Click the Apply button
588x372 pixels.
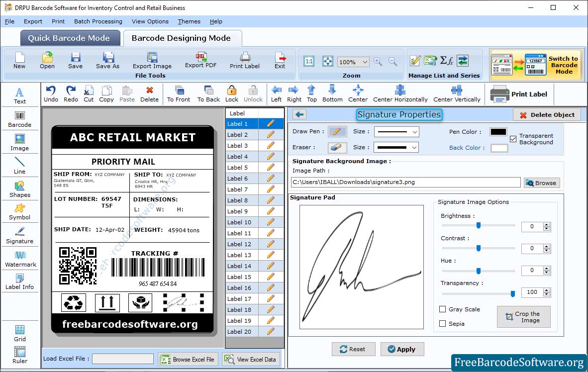tap(402, 349)
